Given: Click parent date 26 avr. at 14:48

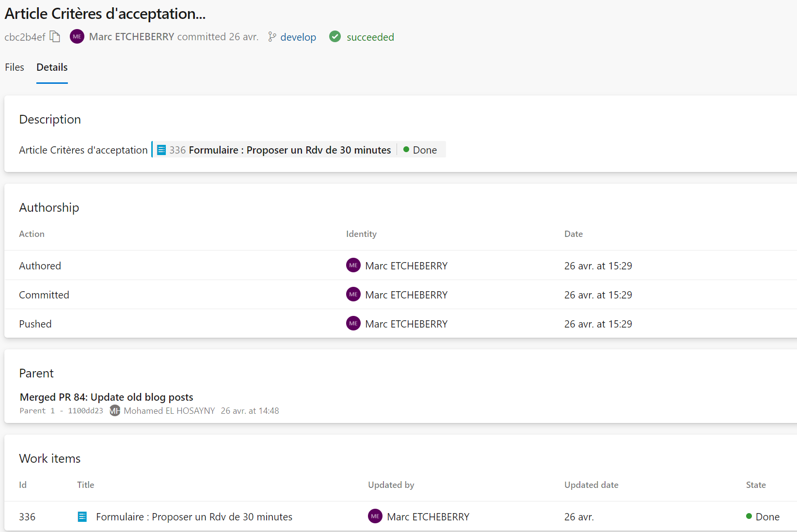Looking at the screenshot, I should 250,411.
